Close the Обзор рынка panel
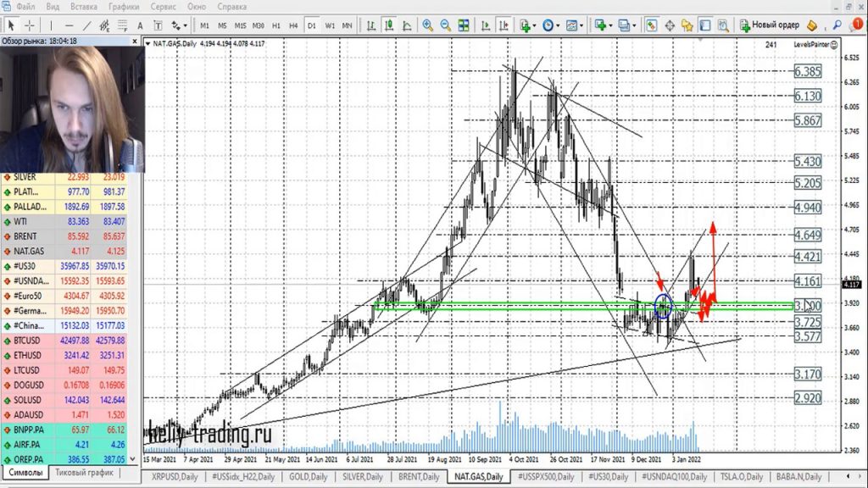The height and width of the screenshot is (488, 868). tap(136, 41)
